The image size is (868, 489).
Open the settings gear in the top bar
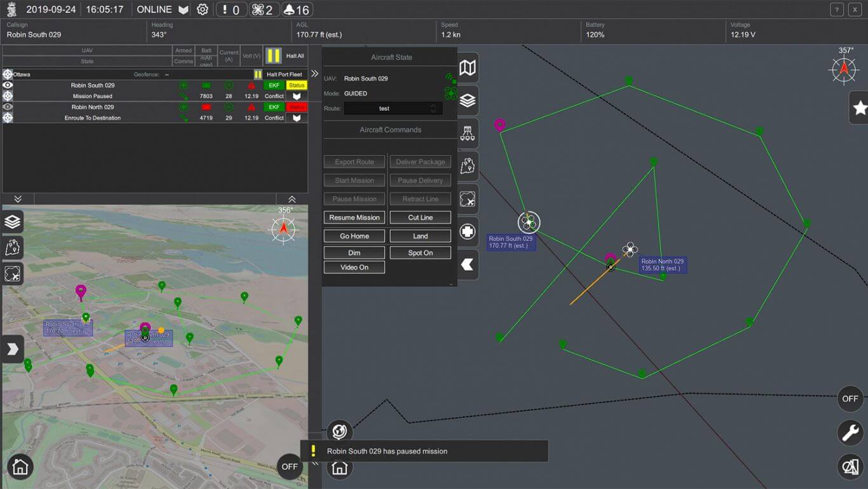202,9
